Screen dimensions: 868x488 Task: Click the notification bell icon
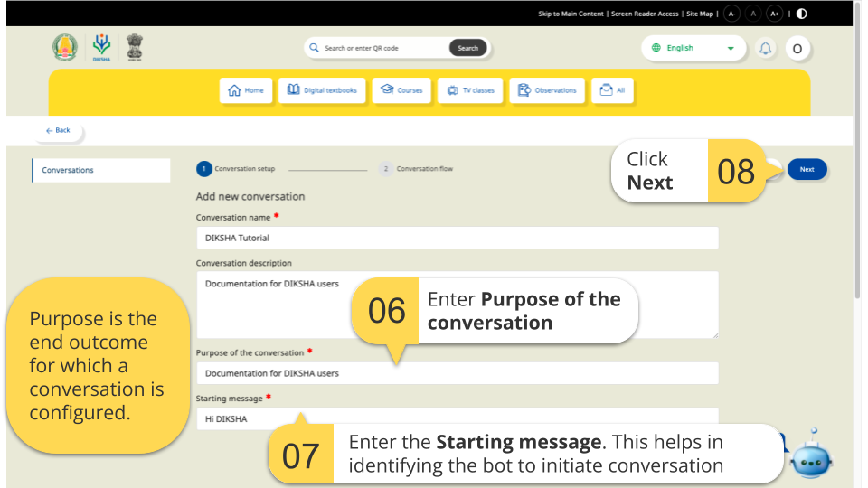click(766, 49)
